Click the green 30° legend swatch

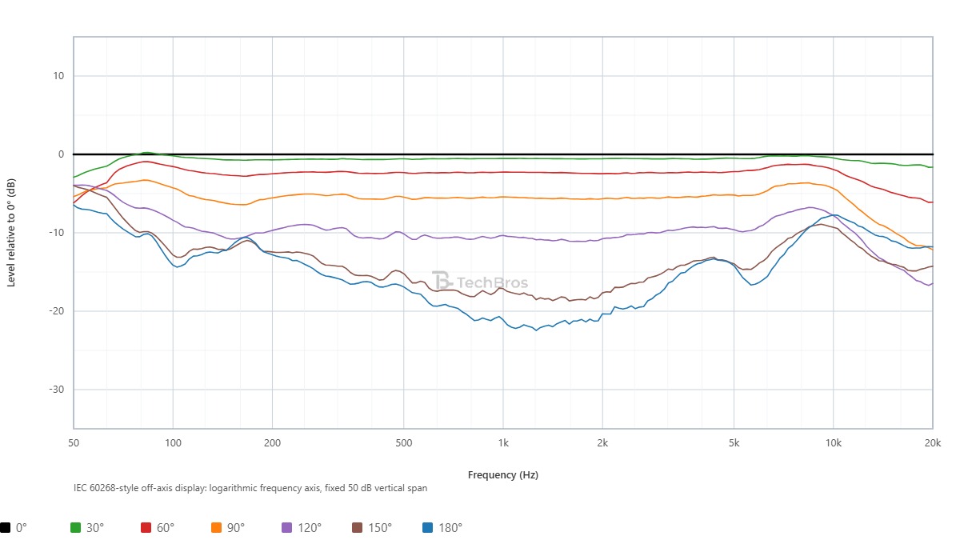76,528
